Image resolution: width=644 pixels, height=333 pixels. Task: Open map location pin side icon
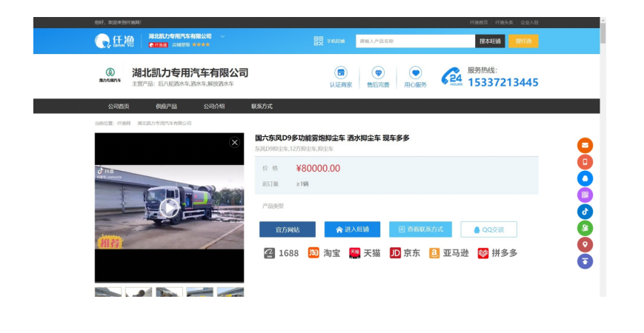pyautogui.click(x=585, y=245)
